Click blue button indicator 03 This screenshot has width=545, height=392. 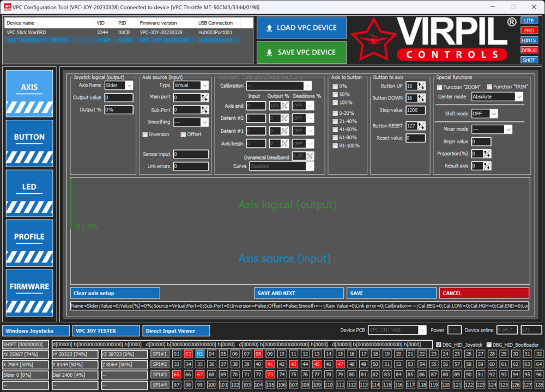200,354
